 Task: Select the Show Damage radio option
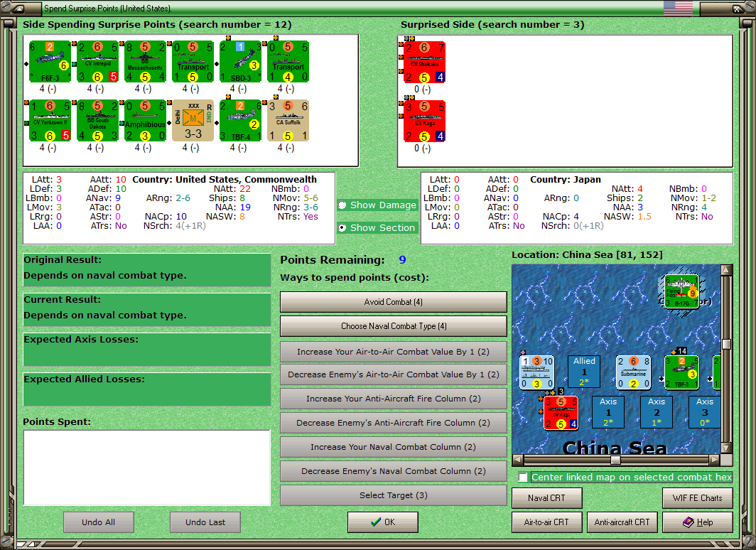377,205
